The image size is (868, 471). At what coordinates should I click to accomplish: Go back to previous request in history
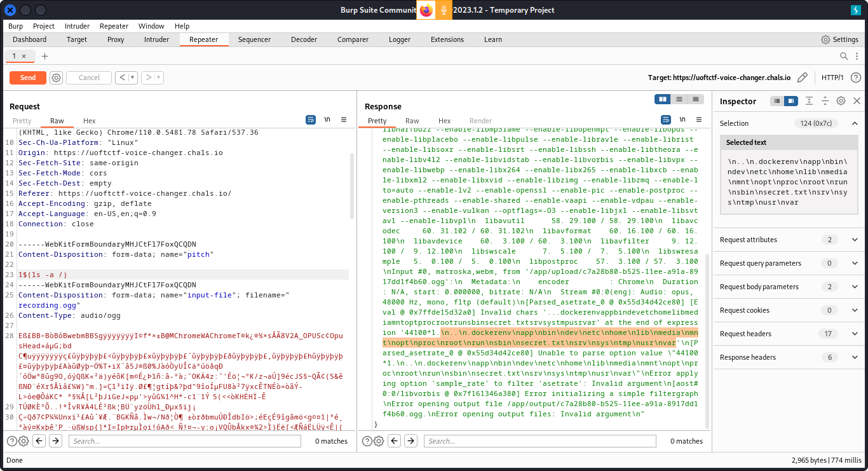click(121, 78)
